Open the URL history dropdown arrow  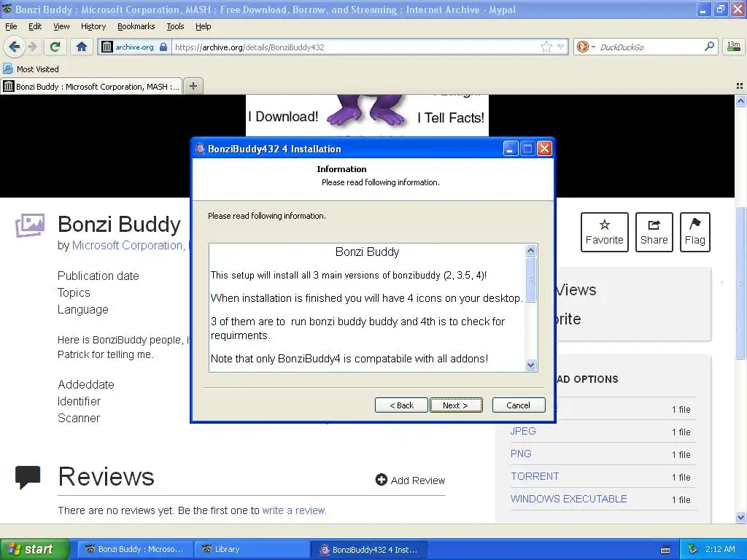point(561,47)
